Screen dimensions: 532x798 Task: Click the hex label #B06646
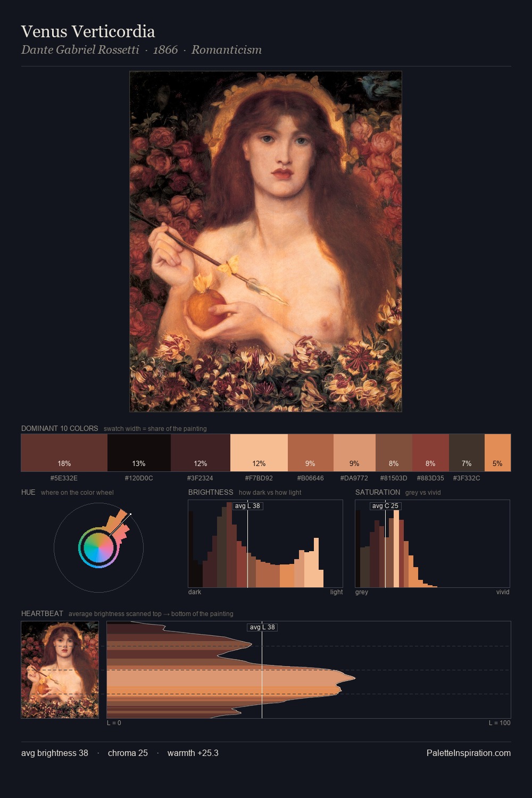(x=310, y=478)
